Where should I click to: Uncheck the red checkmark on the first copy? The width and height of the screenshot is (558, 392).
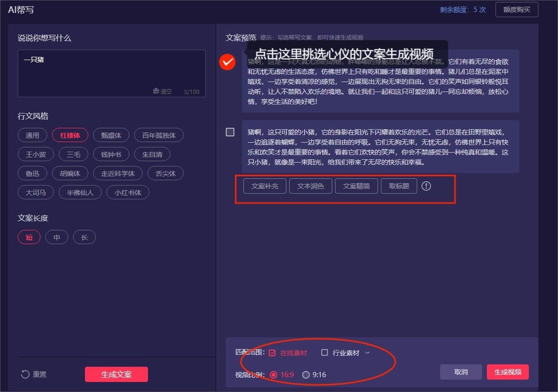(227, 62)
